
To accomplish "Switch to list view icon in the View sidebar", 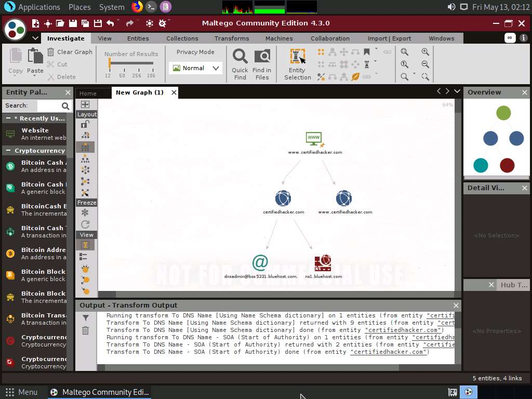I will (83, 257).
